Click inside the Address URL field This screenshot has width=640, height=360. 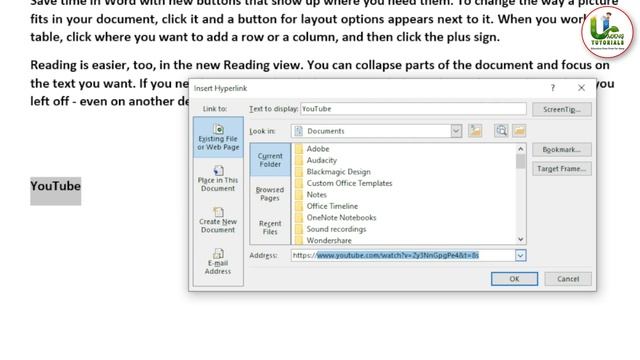tap(403, 256)
